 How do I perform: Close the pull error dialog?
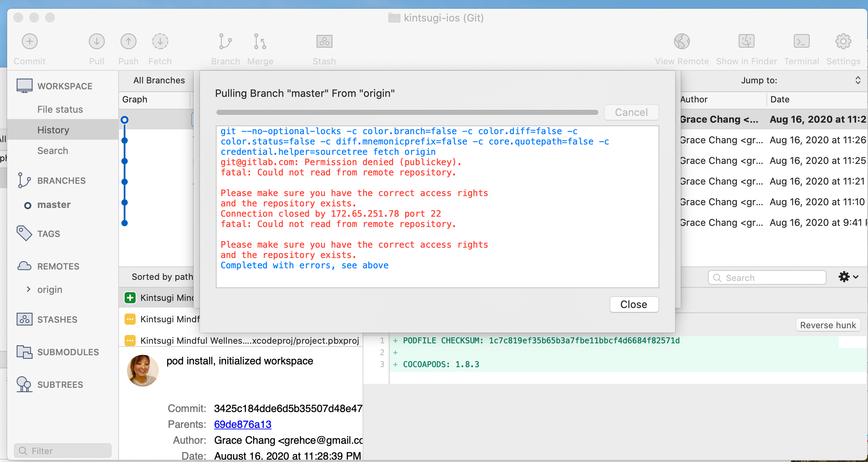click(634, 304)
